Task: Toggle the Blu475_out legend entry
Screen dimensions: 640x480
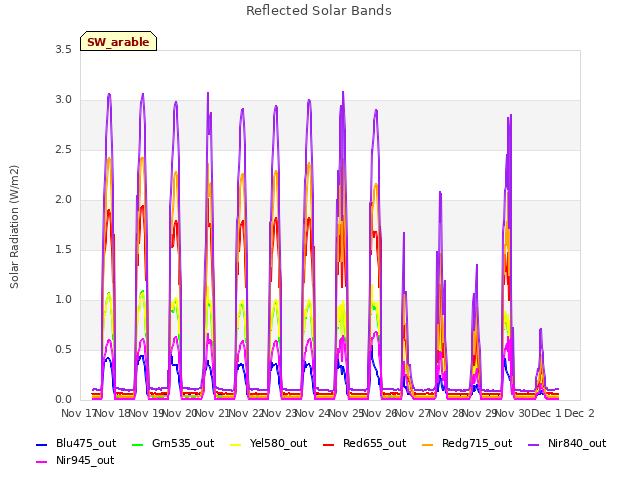Action: click(x=76, y=443)
